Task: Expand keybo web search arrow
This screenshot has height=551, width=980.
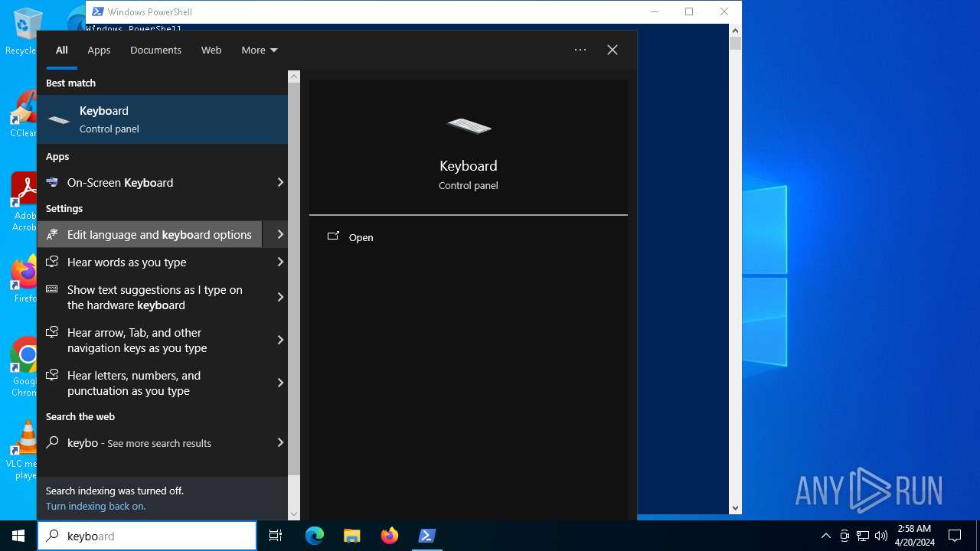Action: [280, 442]
